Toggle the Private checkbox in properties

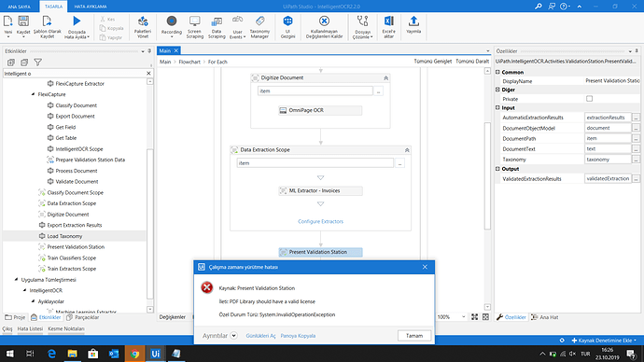589,99
